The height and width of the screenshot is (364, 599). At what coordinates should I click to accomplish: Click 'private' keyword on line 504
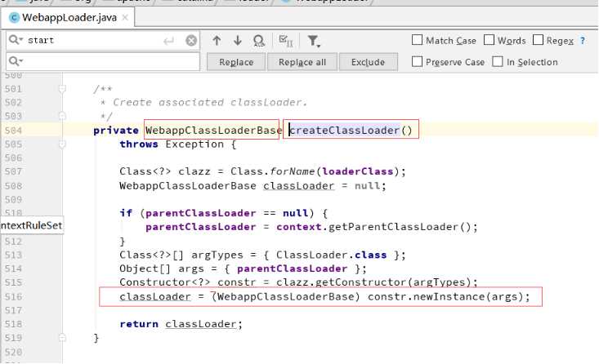(116, 131)
